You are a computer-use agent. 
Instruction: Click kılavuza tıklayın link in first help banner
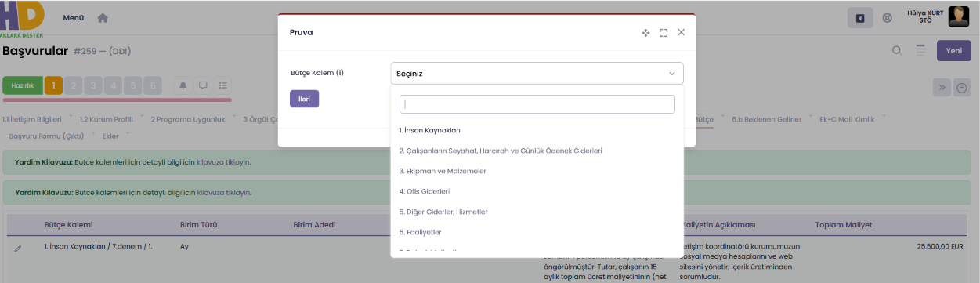click(x=223, y=161)
